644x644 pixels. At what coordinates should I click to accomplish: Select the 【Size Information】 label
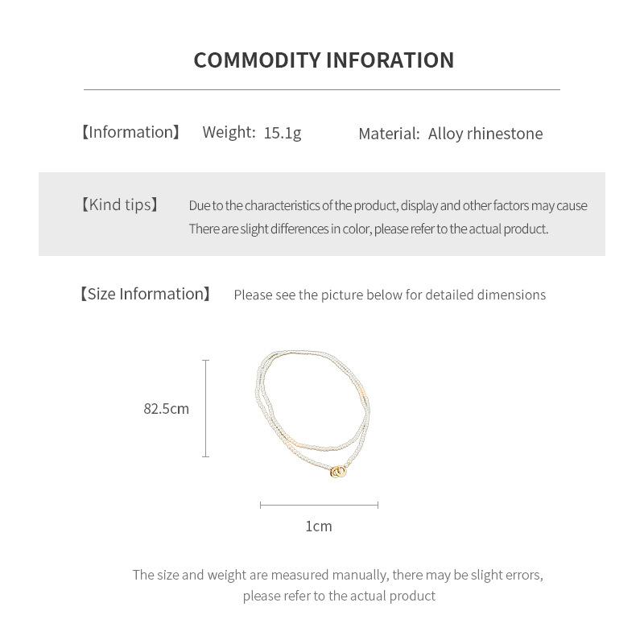pos(145,294)
